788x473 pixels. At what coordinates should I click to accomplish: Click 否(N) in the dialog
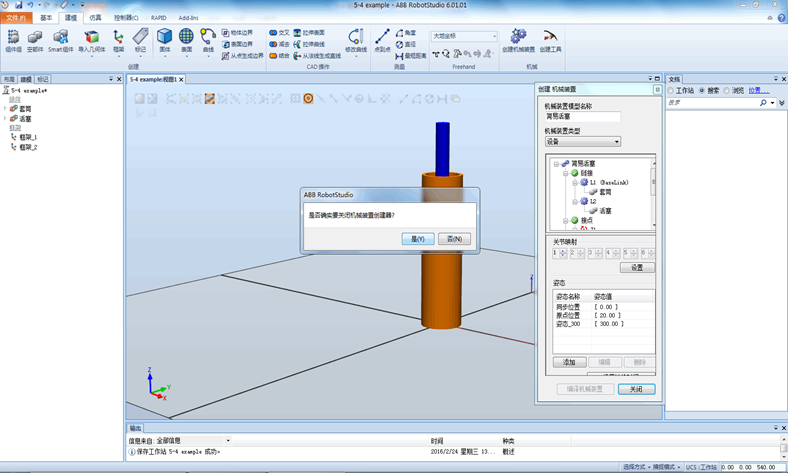pos(454,239)
